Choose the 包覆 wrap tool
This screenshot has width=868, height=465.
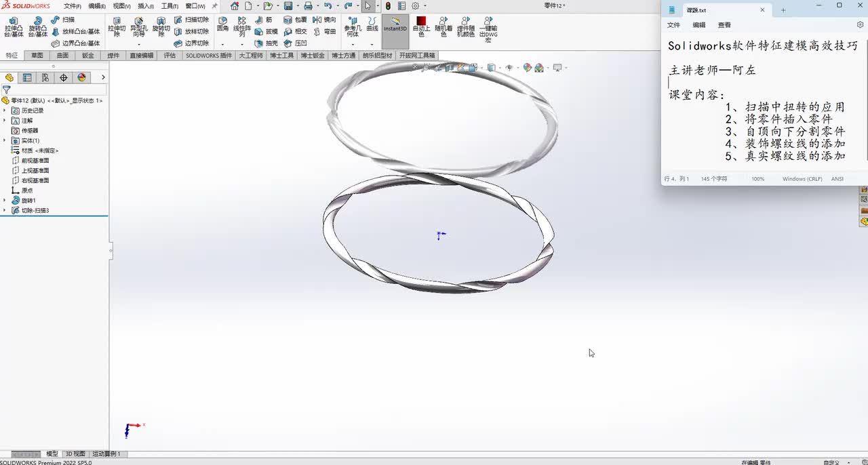point(296,20)
